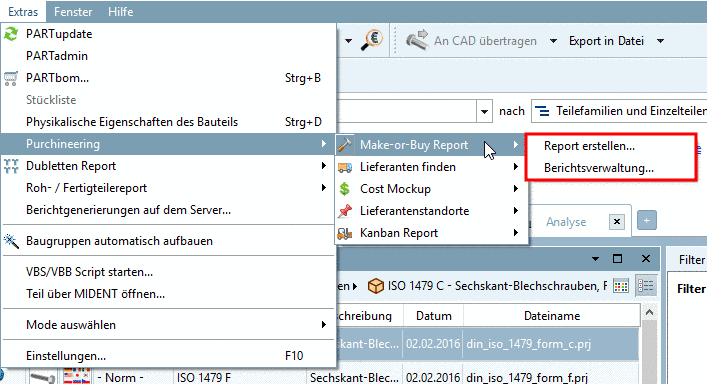Add a new tab with plus button
The image size is (707, 384).
(647, 220)
